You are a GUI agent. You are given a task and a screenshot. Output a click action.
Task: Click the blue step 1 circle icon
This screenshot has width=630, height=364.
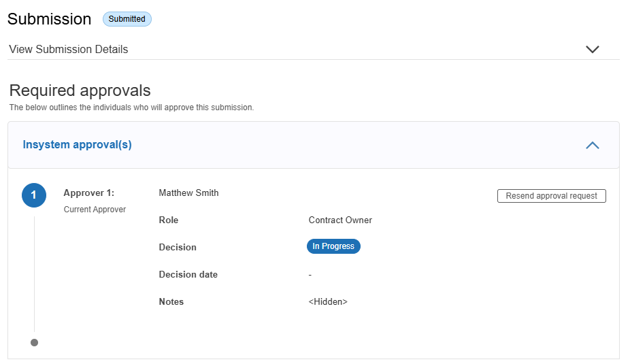(x=34, y=195)
